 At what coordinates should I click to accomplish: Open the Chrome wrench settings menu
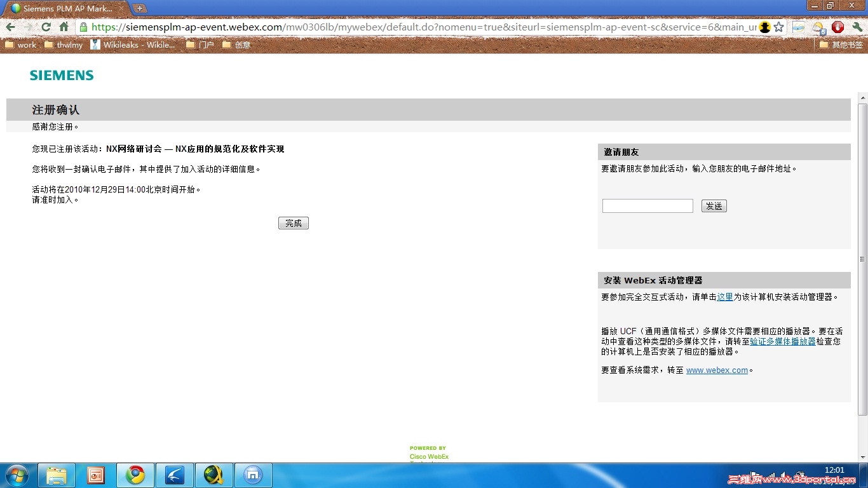[x=857, y=27]
